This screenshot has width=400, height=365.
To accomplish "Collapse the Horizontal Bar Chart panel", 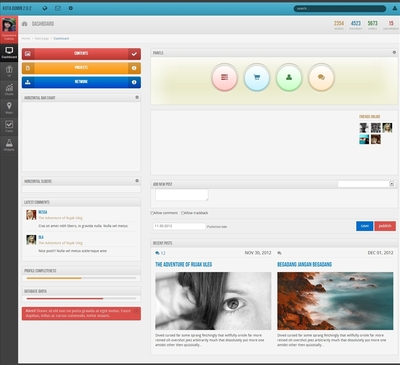I will [x=137, y=97].
